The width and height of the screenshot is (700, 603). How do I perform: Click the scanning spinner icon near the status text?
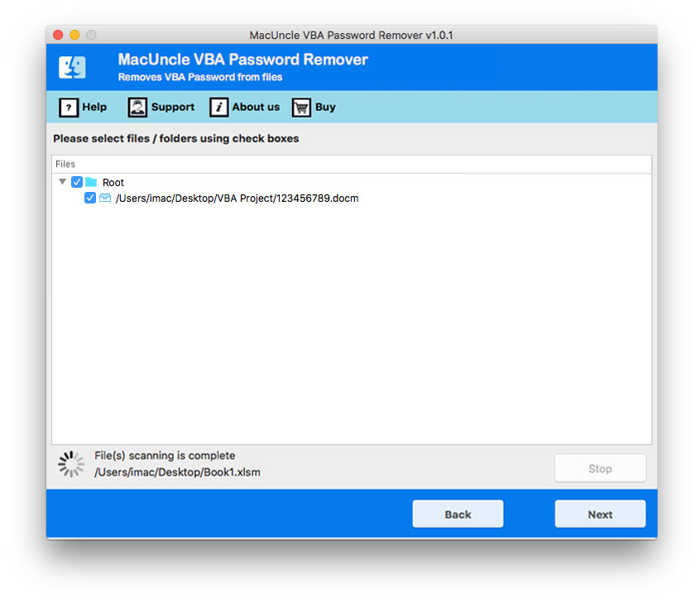pyautogui.click(x=71, y=463)
